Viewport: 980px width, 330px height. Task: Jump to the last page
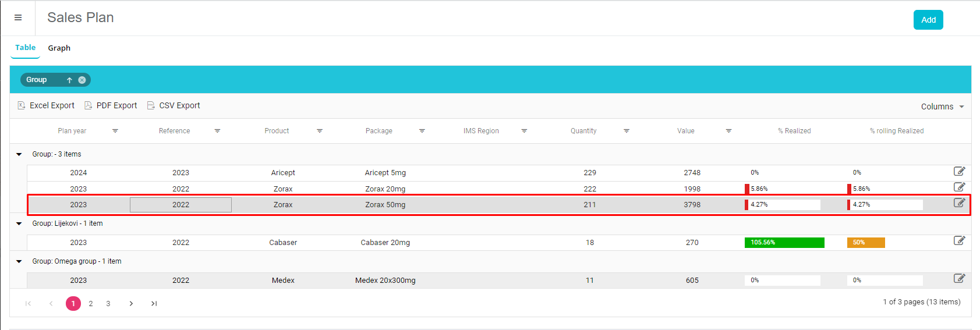(x=154, y=303)
